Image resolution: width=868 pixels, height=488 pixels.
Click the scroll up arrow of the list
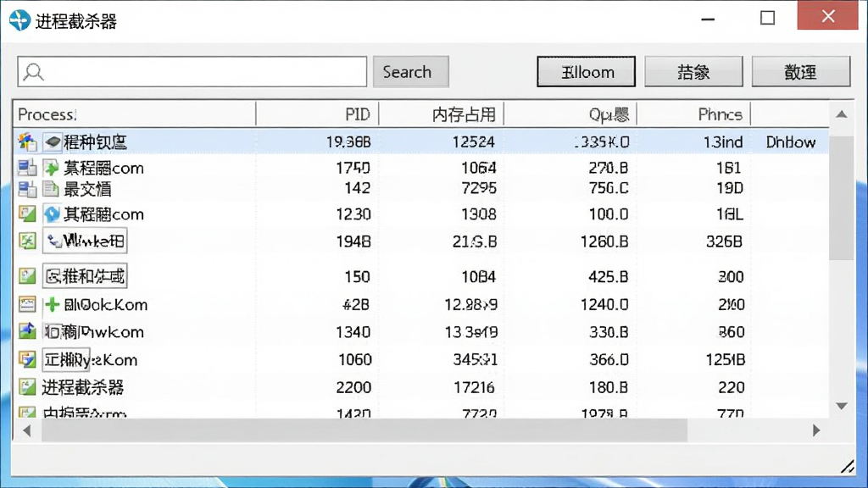[842, 114]
